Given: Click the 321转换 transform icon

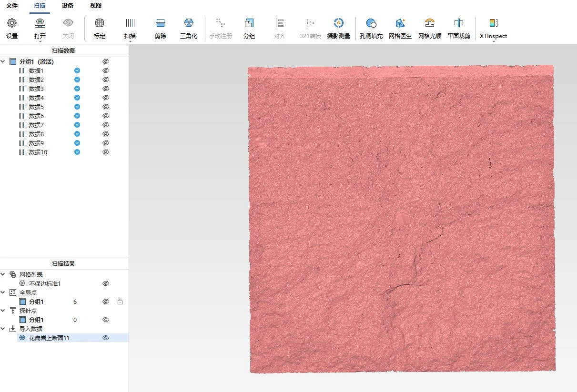Looking at the screenshot, I should (x=310, y=23).
